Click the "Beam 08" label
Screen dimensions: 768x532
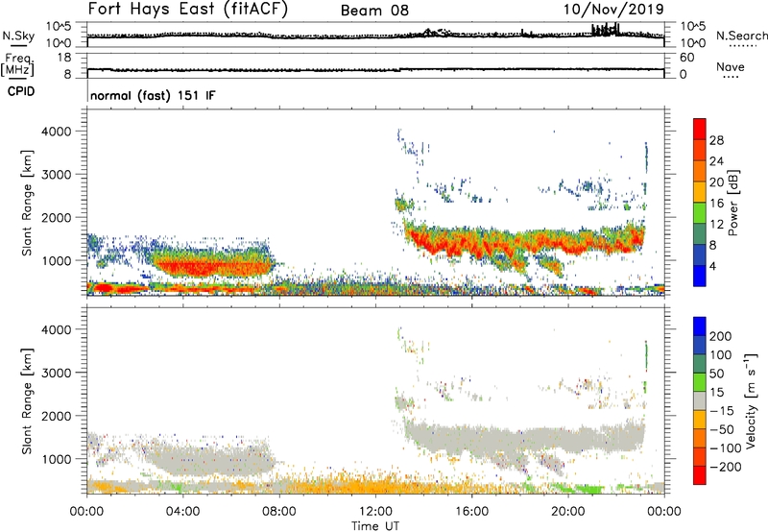[x=374, y=11]
